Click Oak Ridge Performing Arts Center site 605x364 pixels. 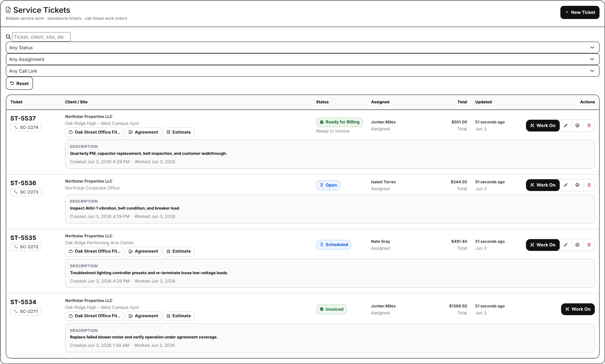coord(99,243)
